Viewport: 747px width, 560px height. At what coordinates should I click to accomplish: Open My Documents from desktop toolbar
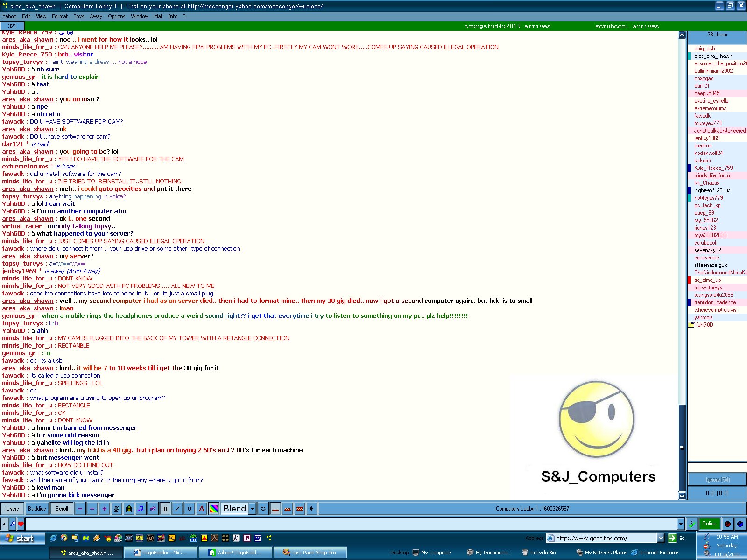(x=488, y=553)
